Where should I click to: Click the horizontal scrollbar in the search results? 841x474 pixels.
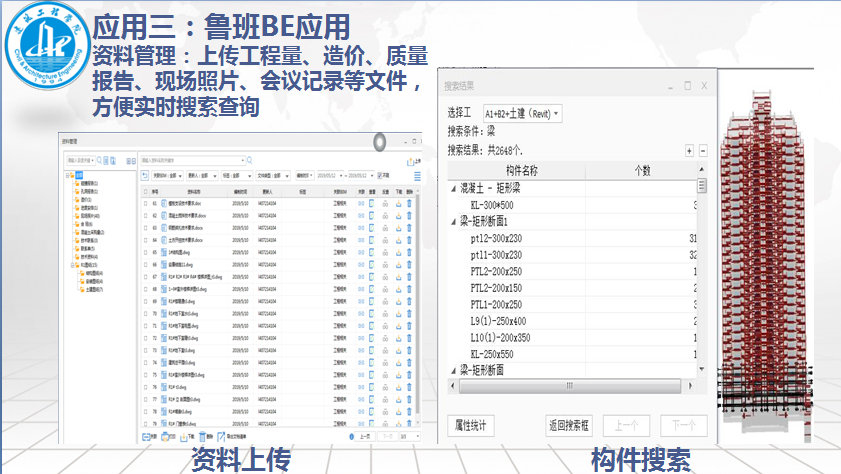point(570,386)
